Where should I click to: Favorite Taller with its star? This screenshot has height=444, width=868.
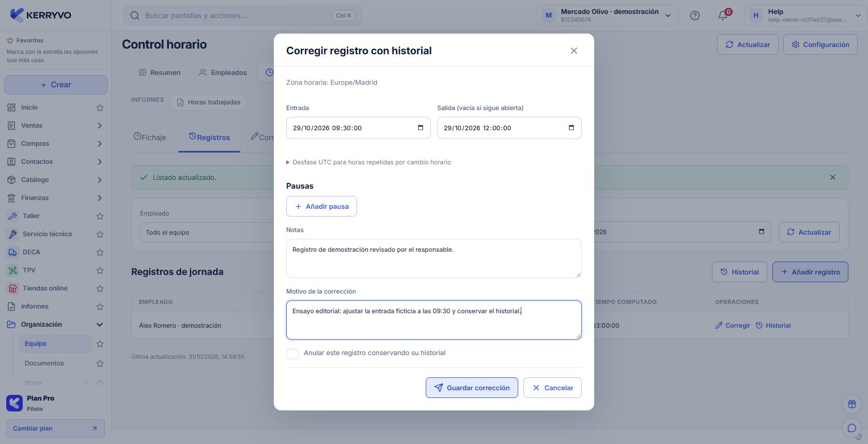tap(100, 216)
